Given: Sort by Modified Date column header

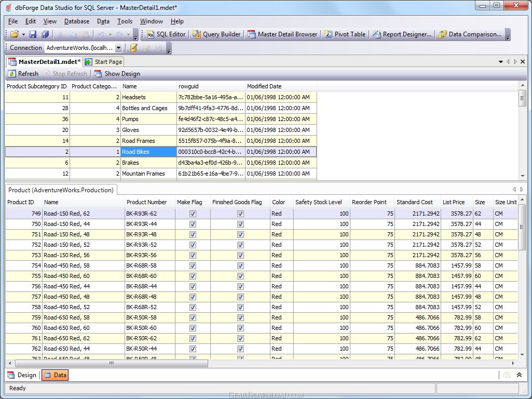Looking at the screenshot, I should (281, 86).
